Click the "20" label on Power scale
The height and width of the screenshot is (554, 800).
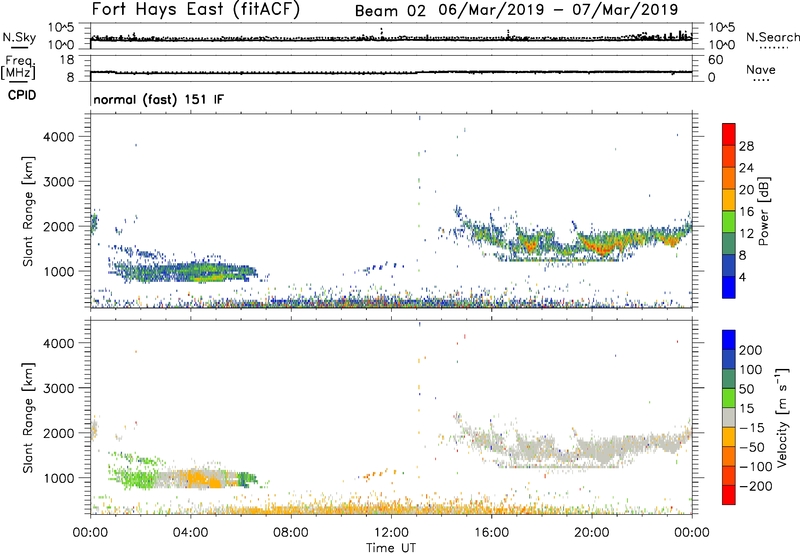[746, 190]
